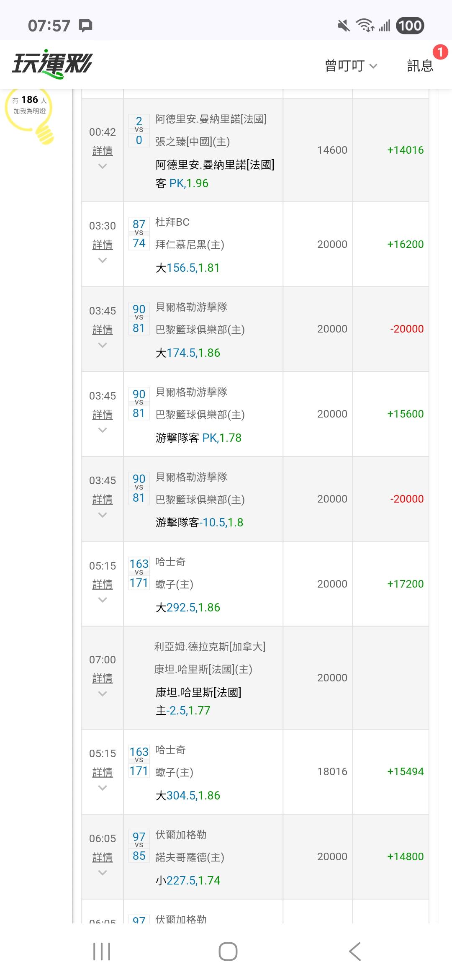Tap the Wi-Fi status icon
Screen dimensions: 452x980
tap(365, 26)
